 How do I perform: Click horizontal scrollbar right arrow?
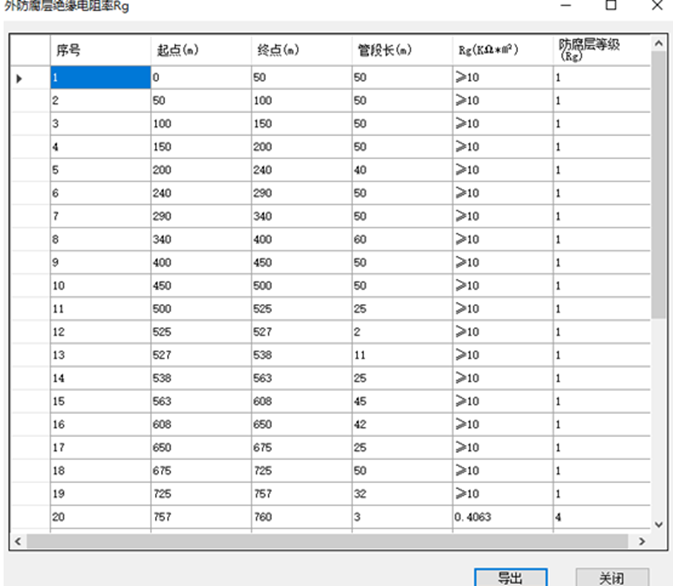click(x=641, y=541)
